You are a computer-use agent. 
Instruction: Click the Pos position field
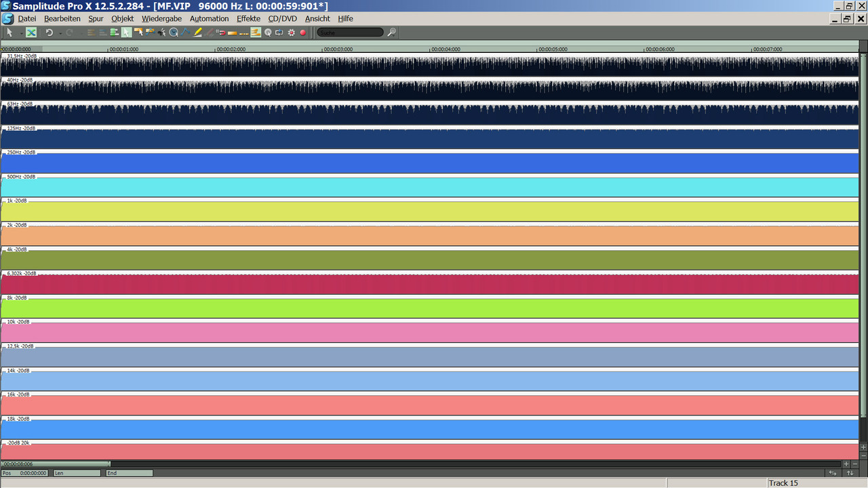(x=24, y=473)
